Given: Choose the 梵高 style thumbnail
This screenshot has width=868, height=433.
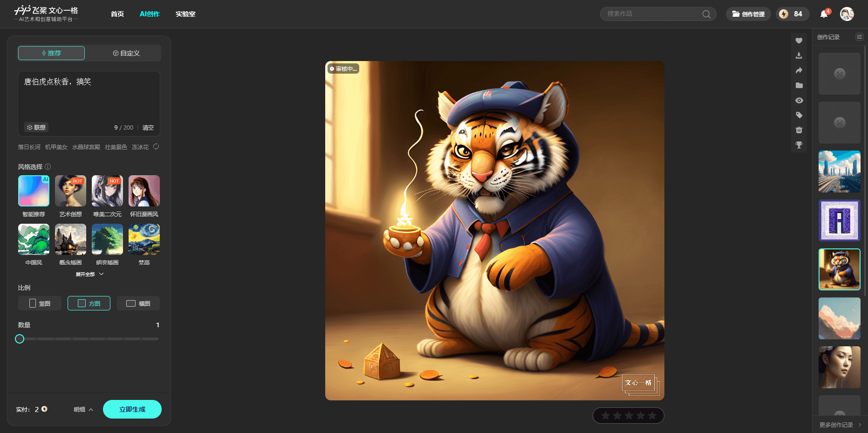Looking at the screenshot, I should point(144,240).
